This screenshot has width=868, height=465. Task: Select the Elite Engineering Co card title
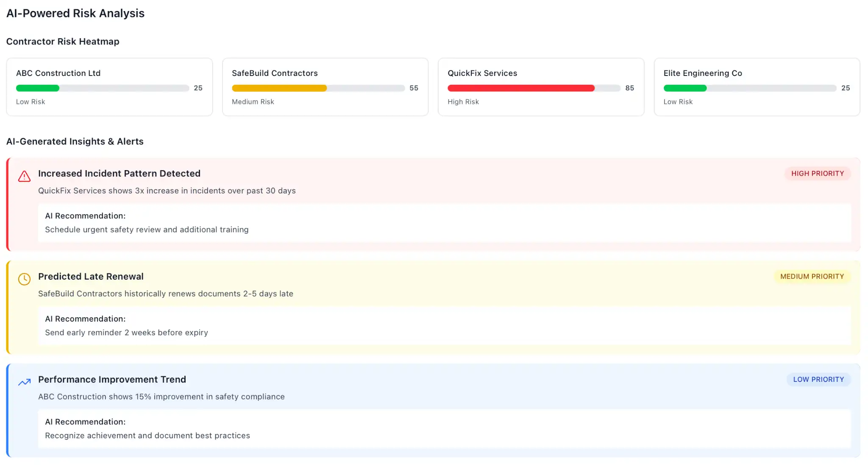pyautogui.click(x=703, y=73)
